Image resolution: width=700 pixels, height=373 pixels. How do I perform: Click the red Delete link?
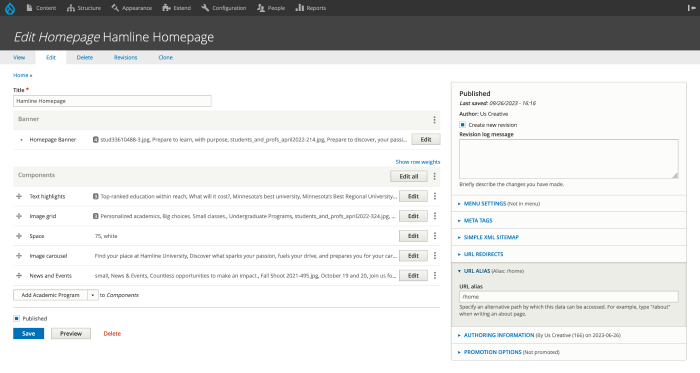(x=112, y=334)
